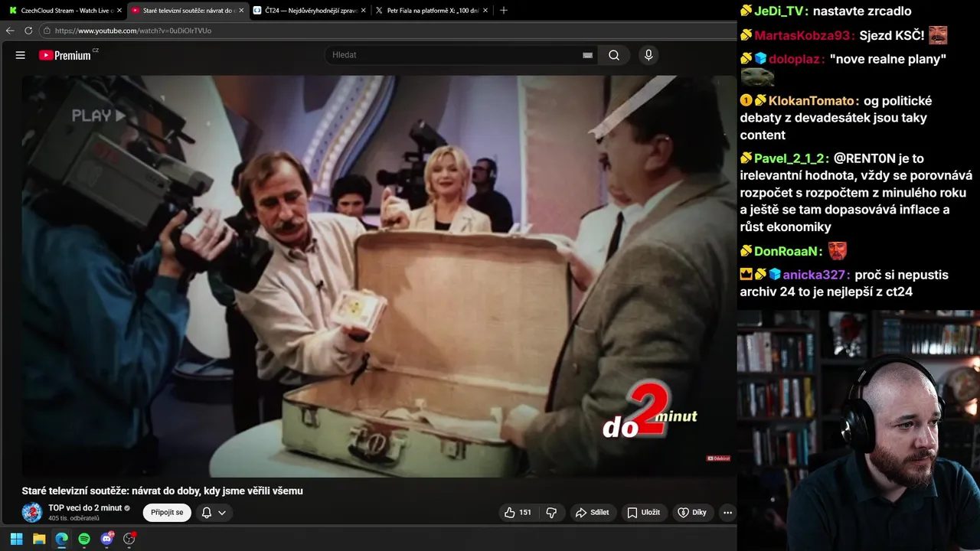Click the 405 tis. odběratelů subscriber count

[73, 518]
